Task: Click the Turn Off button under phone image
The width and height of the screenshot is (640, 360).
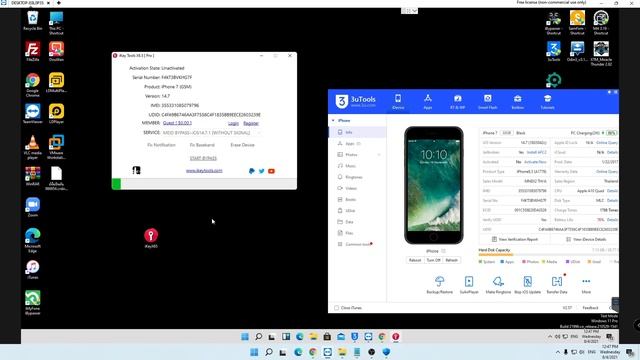Action: coord(433,260)
